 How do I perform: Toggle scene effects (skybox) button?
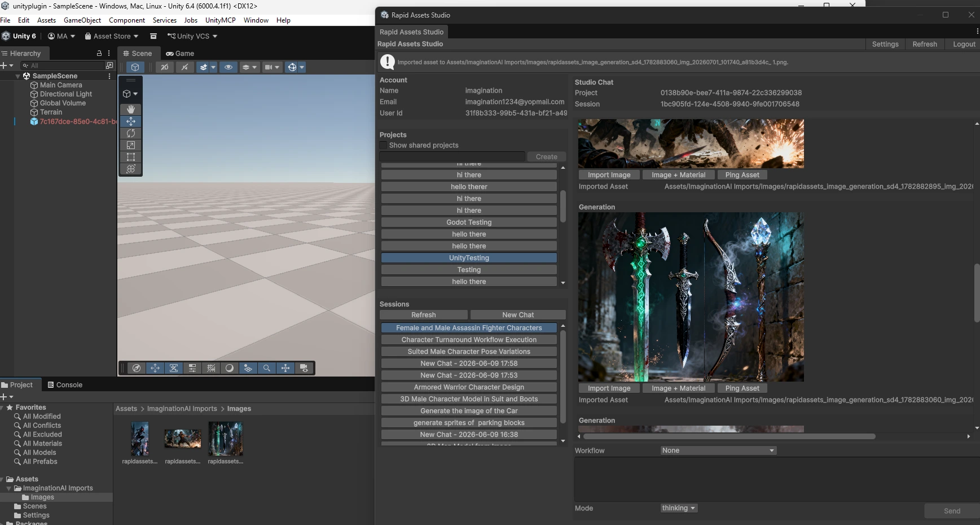(x=204, y=67)
